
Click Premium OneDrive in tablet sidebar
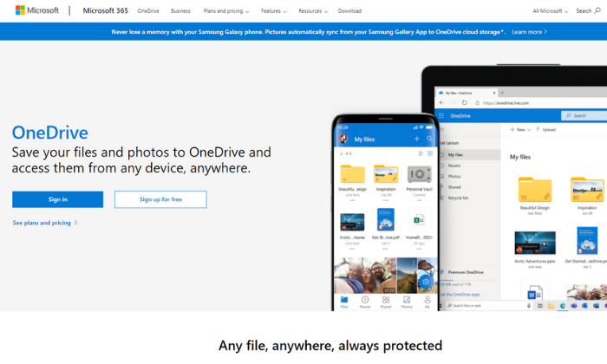[x=466, y=272]
